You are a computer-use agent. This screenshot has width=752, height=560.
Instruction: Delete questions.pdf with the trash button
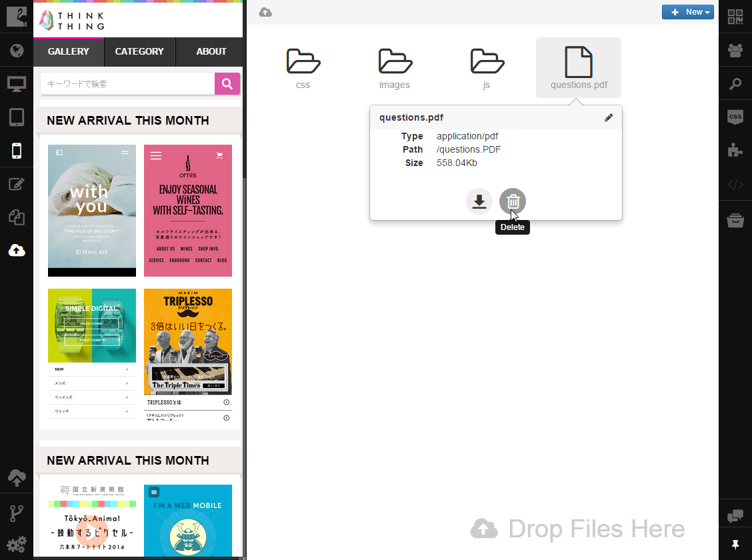pos(513,201)
